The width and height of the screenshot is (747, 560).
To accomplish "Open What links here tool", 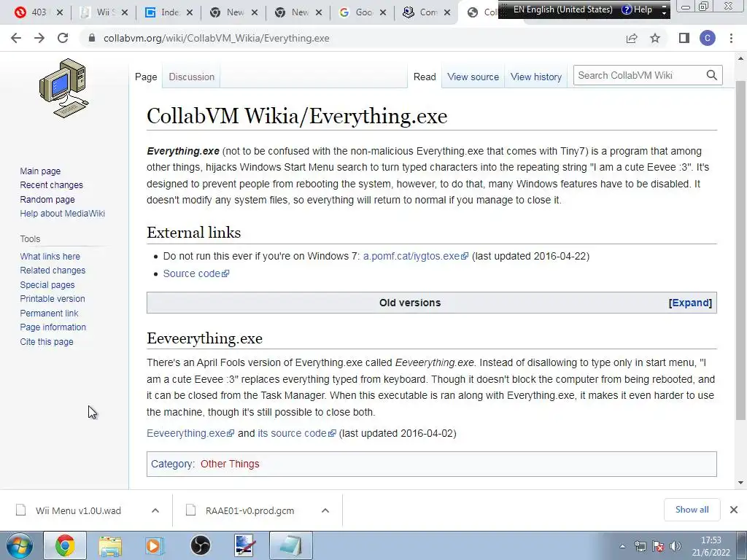I will pyautogui.click(x=50, y=256).
